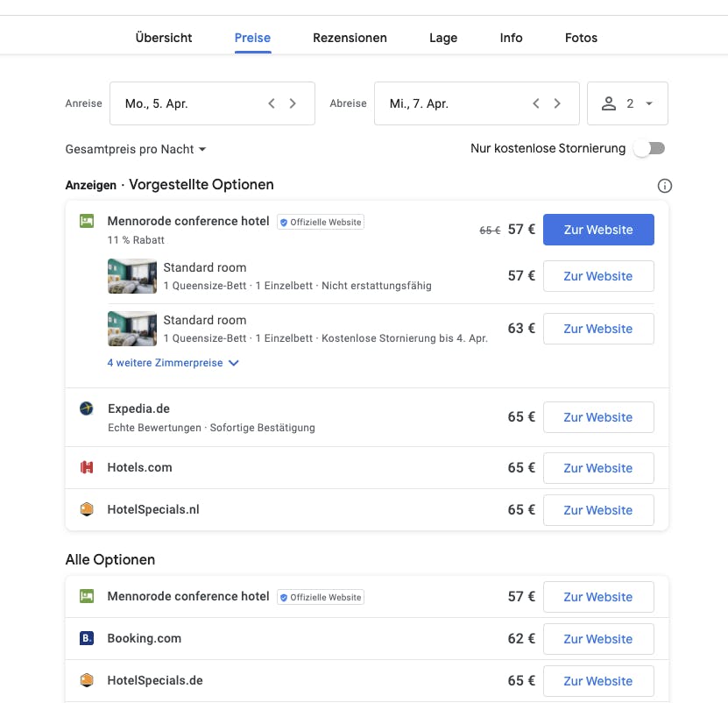Switch to the Rezensionen tab
The width and height of the screenshot is (728, 703).
tap(350, 38)
